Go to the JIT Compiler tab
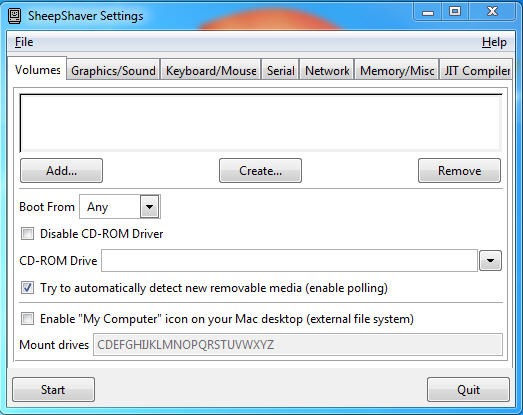The width and height of the screenshot is (523, 415). point(476,70)
